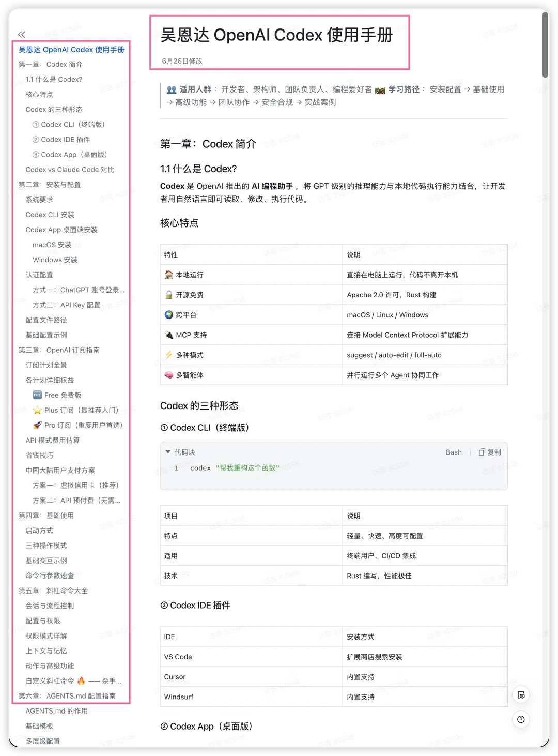Jump to 动作与高级功能 outline entry
Screen dimensions: 558x756
tap(50, 666)
